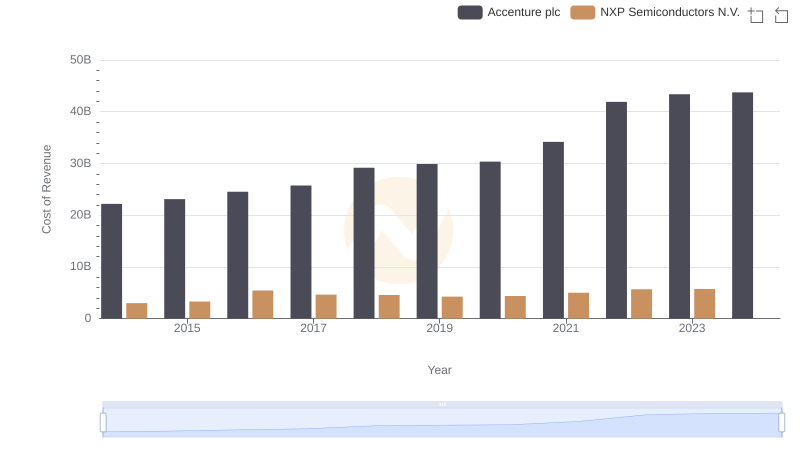Image resolution: width=800 pixels, height=461 pixels.
Task: Click Accenture bar for 2016
Action: [x=238, y=255]
